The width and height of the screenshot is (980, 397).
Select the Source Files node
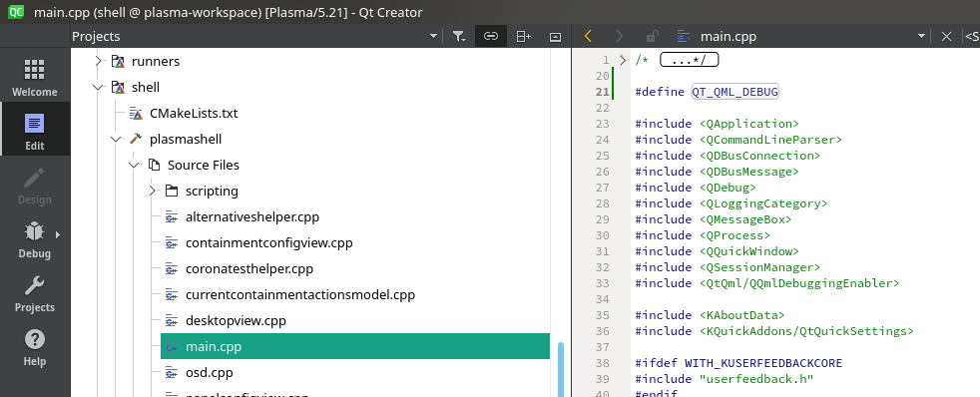(204, 166)
